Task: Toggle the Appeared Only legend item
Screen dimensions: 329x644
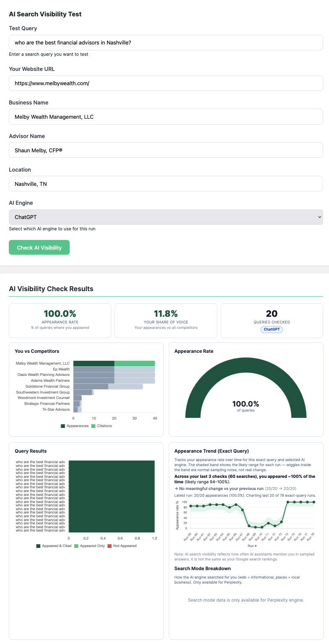Action: click(90, 546)
